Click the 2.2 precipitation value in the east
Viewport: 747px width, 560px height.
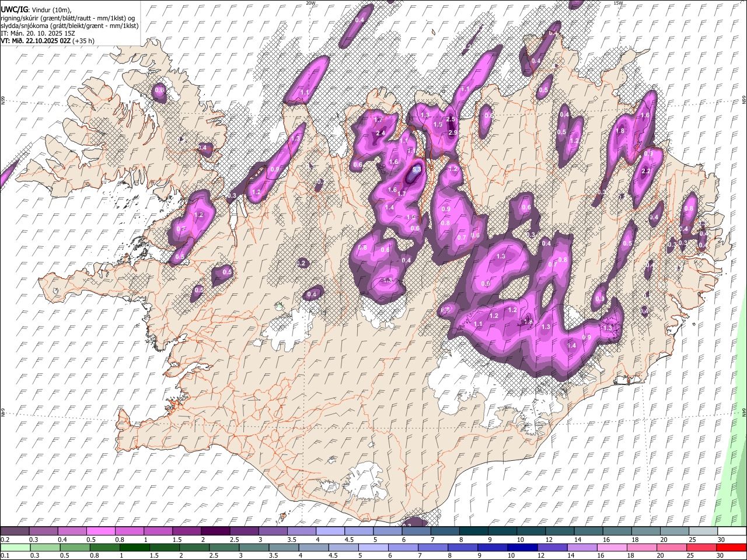pos(645,171)
